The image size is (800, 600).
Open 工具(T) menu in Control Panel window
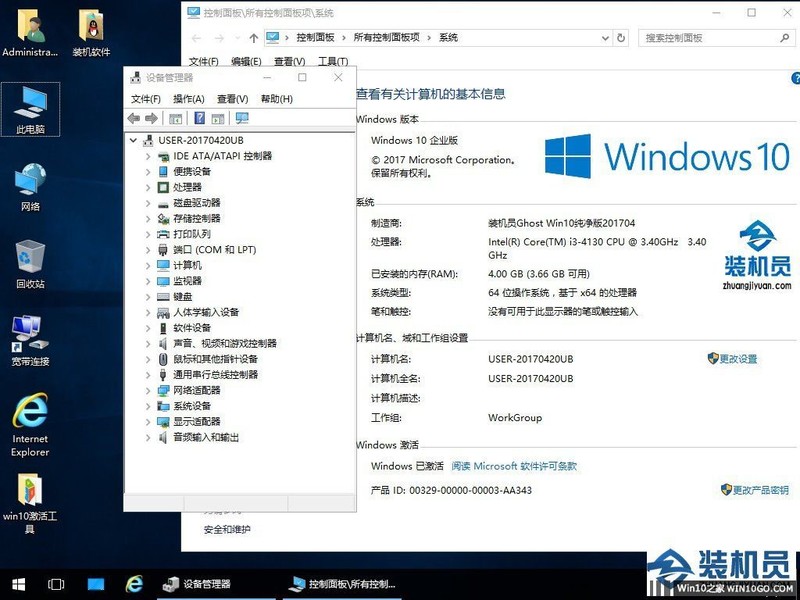coord(333,62)
